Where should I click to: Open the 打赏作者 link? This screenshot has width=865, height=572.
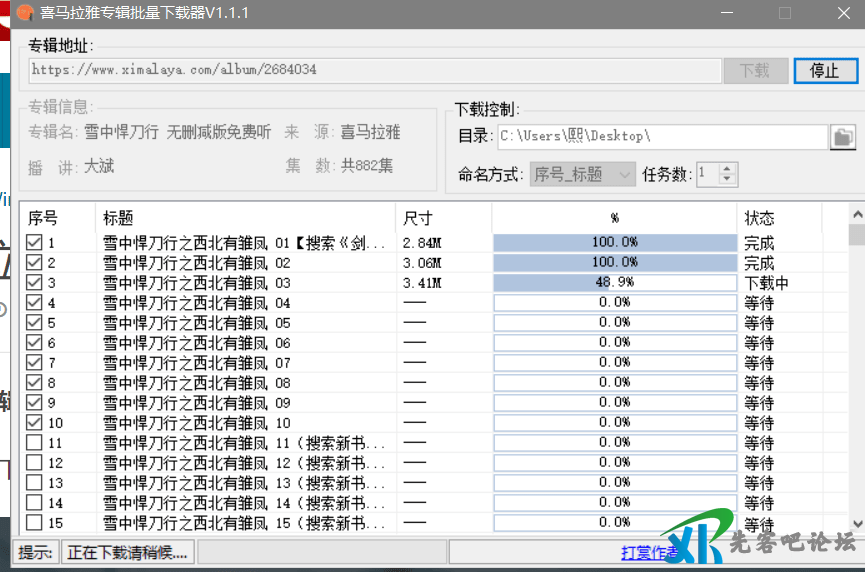[649, 552]
